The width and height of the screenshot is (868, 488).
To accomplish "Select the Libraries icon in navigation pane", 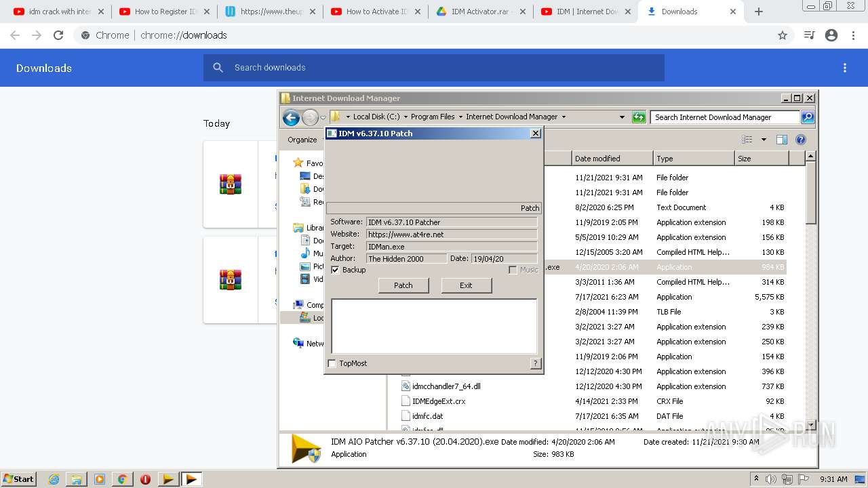I will click(x=298, y=228).
